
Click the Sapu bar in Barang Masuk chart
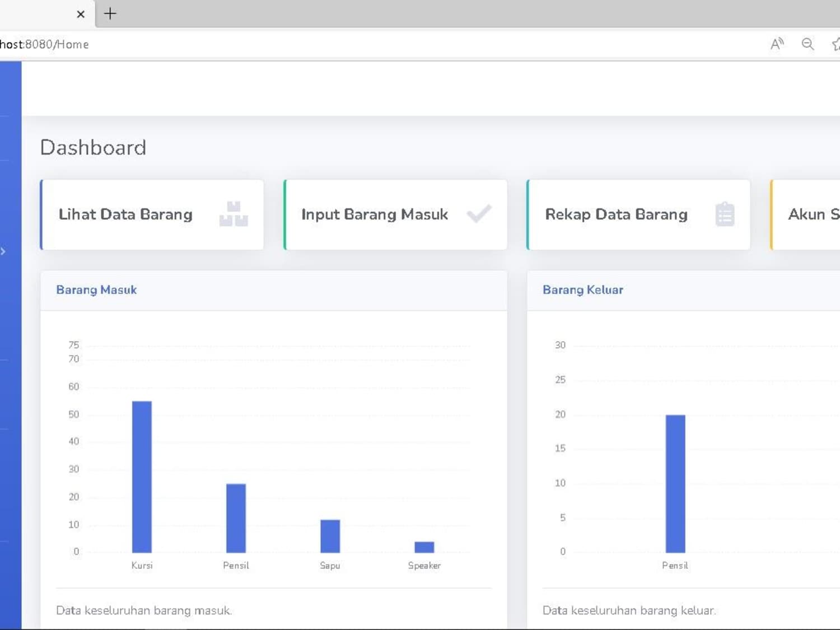tap(330, 536)
